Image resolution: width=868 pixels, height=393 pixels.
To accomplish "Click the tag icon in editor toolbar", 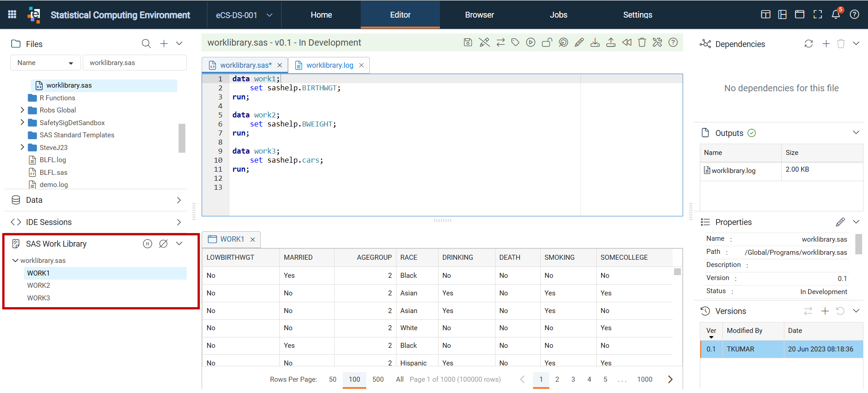I will (515, 42).
